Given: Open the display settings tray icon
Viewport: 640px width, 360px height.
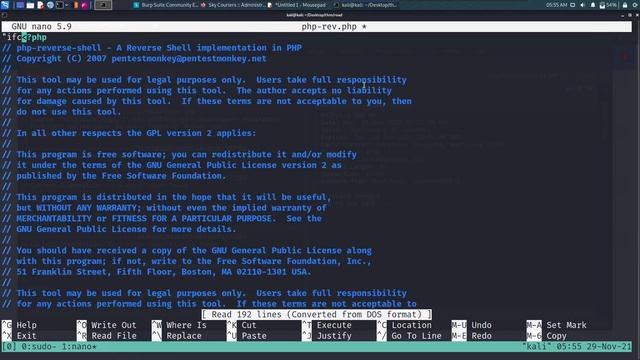Looking at the screenshot, I should 573,5.
